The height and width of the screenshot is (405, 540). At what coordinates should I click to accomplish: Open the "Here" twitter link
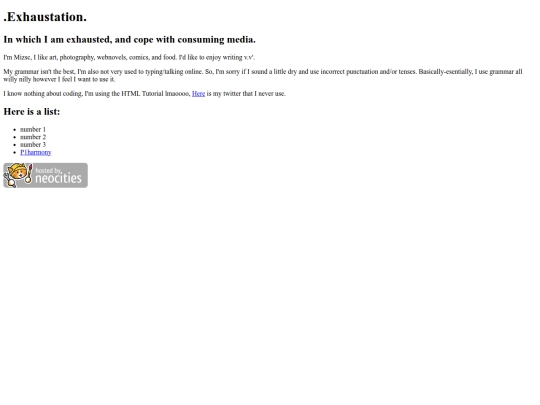(198, 94)
